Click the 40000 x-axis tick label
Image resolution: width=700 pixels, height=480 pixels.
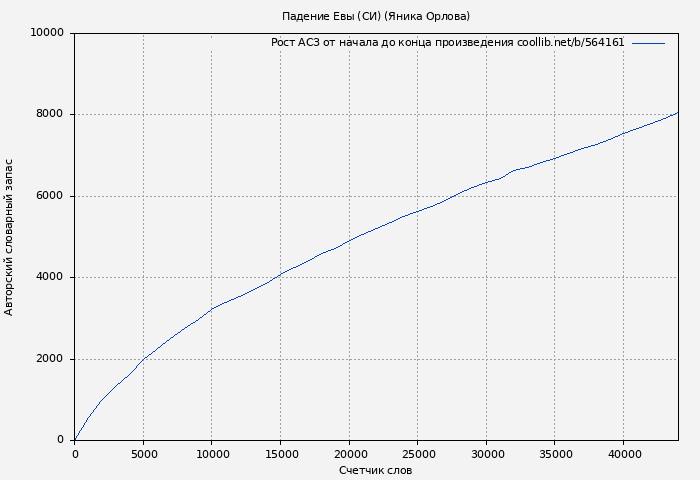pyautogui.click(x=623, y=454)
